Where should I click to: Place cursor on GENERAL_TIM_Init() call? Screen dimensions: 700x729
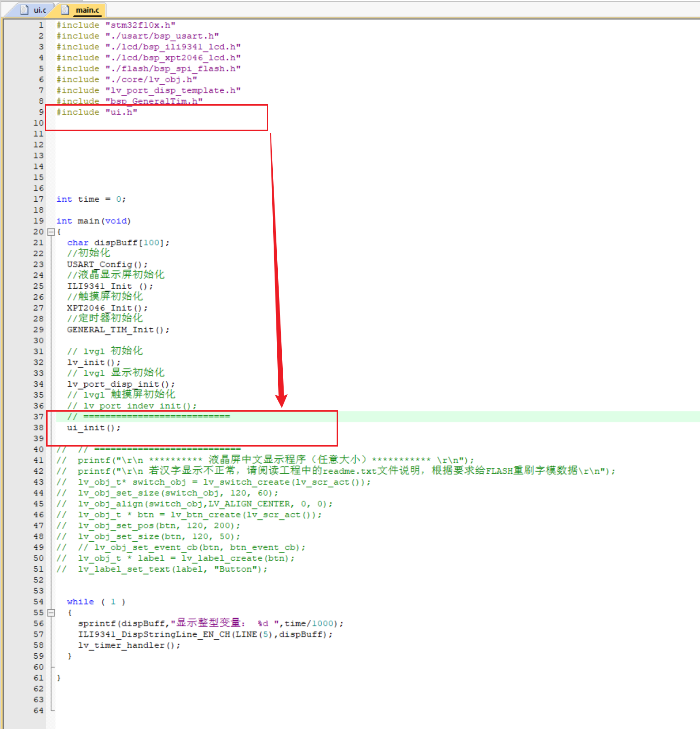[x=118, y=330]
